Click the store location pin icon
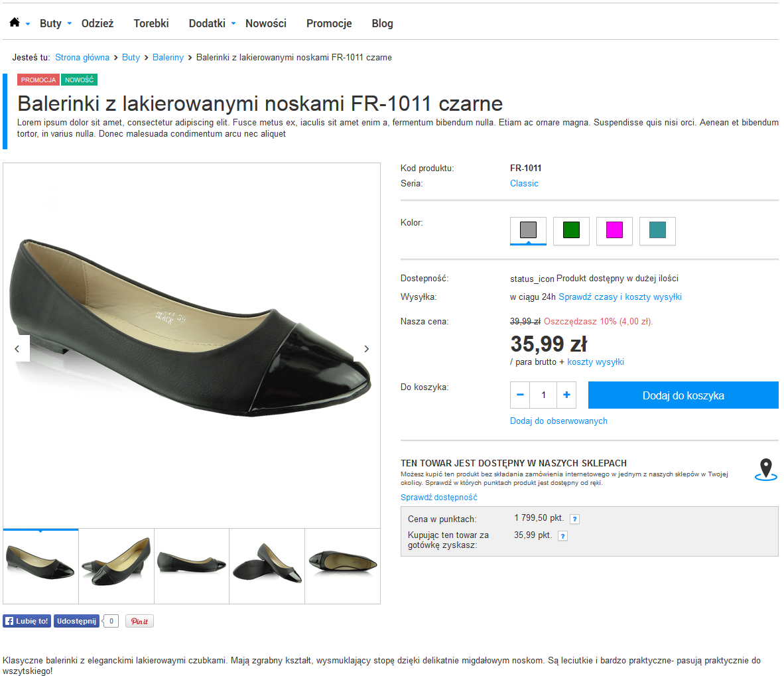 coord(765,469)
